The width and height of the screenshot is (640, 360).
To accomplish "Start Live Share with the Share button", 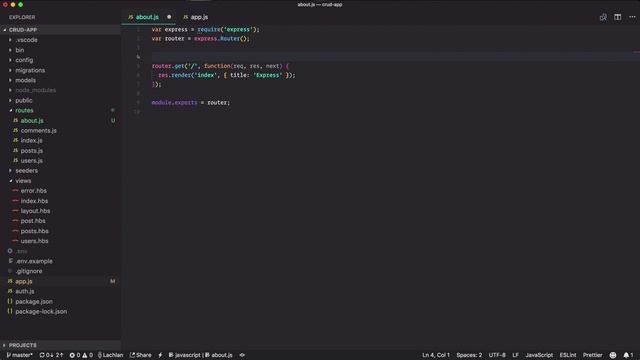I will coord(140,355).
